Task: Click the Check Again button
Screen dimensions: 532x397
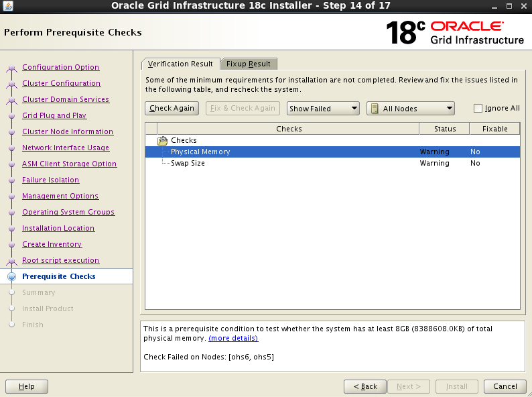Action: pyautogui.click(x=172, y=109)
